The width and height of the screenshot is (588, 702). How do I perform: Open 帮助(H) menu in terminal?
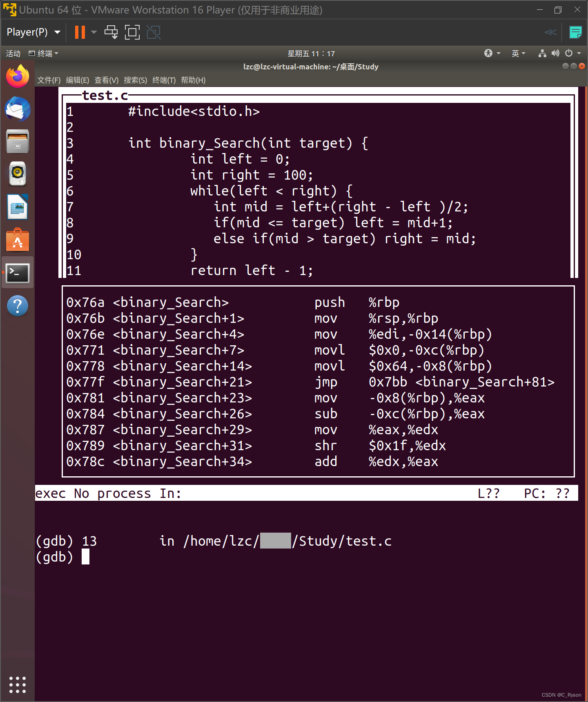(193, 80)
